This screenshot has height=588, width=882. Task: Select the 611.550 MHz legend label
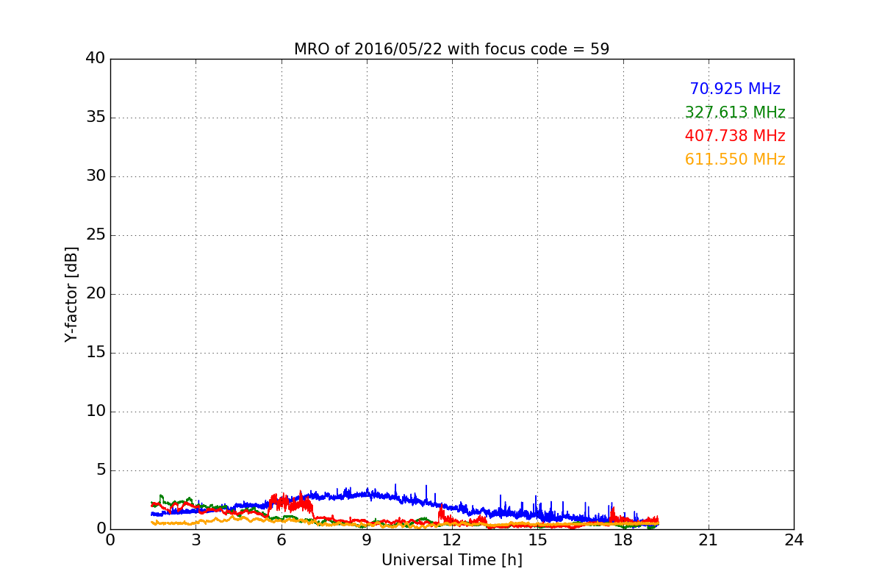(x=735, y=159)
